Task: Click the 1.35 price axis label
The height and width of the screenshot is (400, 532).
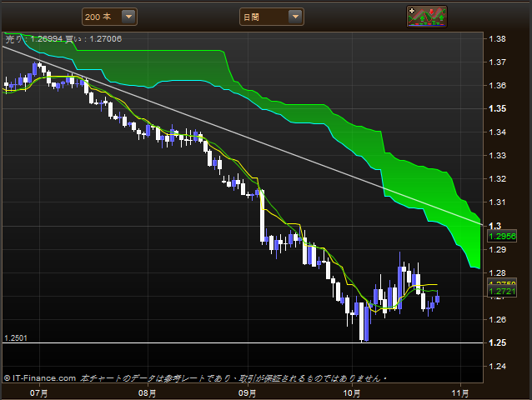Action: click(x=497, y=109)
